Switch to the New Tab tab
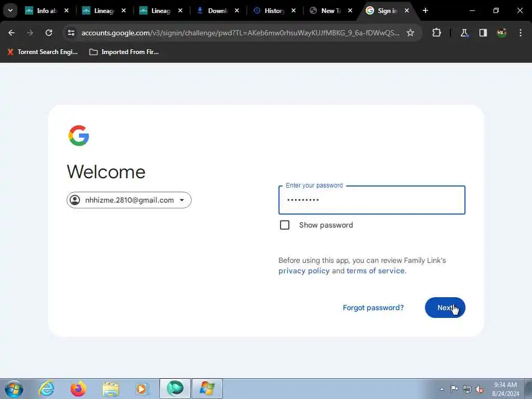 coord(326,10)
